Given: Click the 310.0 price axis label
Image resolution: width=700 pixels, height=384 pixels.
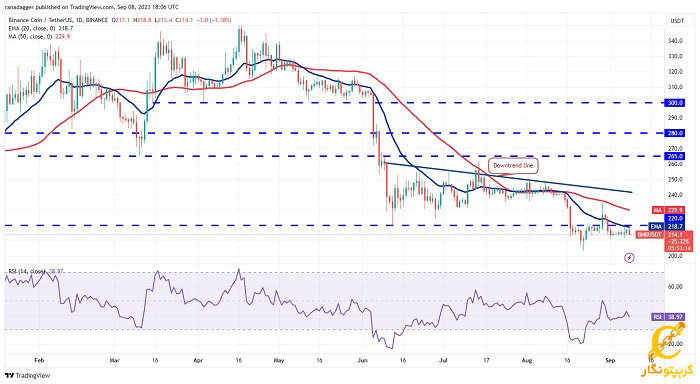Looking at the screenshot, I should (x=675, y=87).
